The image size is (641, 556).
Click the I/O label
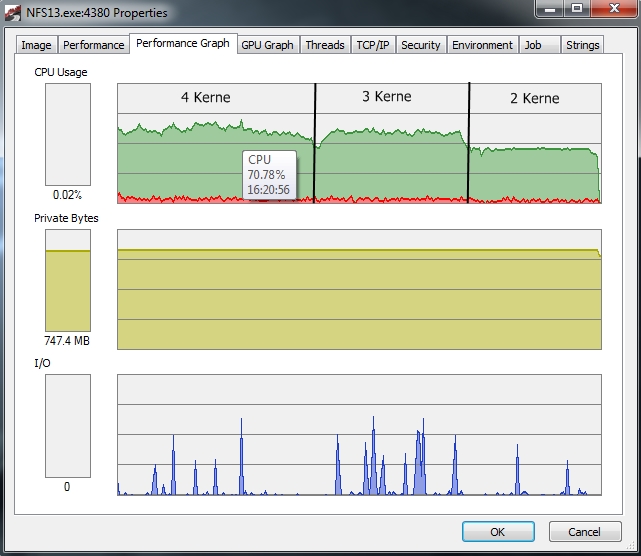pyautogui.click(x=43, y=363)
